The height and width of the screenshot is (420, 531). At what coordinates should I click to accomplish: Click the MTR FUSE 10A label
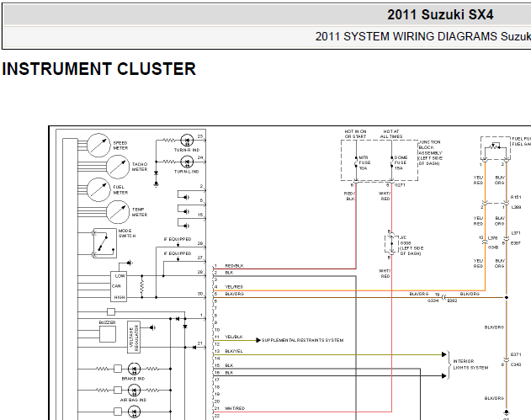point(364,163)
